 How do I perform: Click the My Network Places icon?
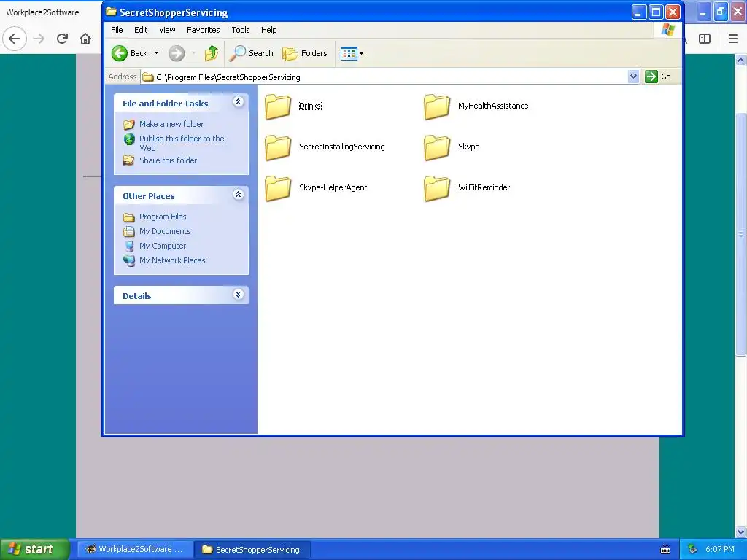(129, 260)
